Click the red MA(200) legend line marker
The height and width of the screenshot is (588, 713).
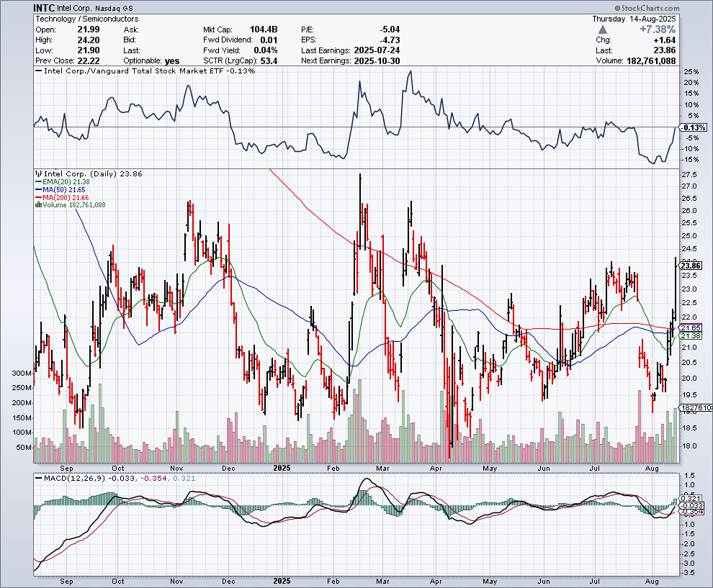[x=39, y=198]
